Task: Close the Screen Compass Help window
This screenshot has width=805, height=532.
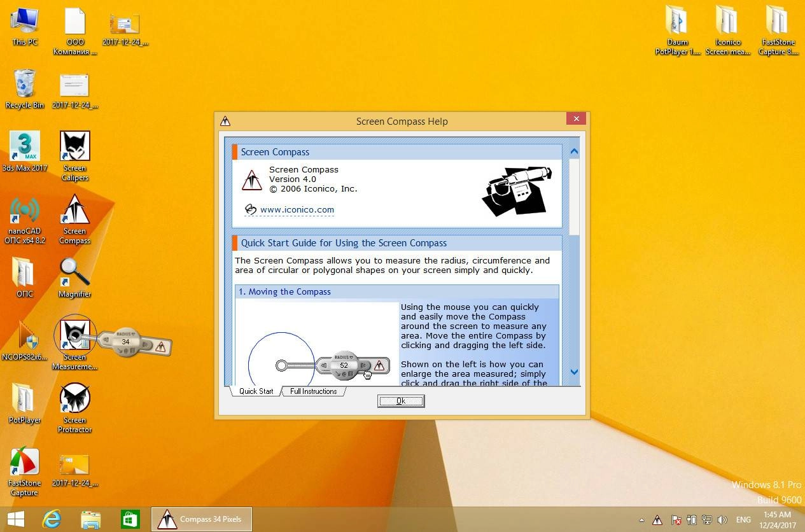Action: (x=576, y=118)
